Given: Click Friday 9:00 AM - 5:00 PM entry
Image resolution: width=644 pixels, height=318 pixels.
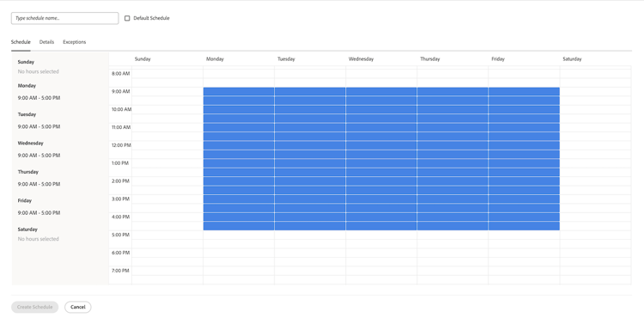Looking at the screenshot, I should pos(39,213).
